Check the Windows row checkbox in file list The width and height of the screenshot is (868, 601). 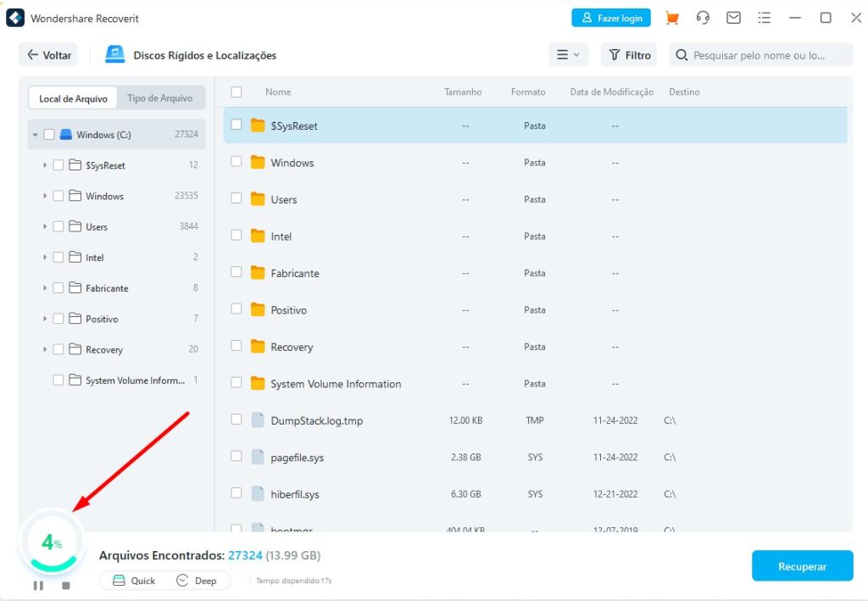point(236,161)
